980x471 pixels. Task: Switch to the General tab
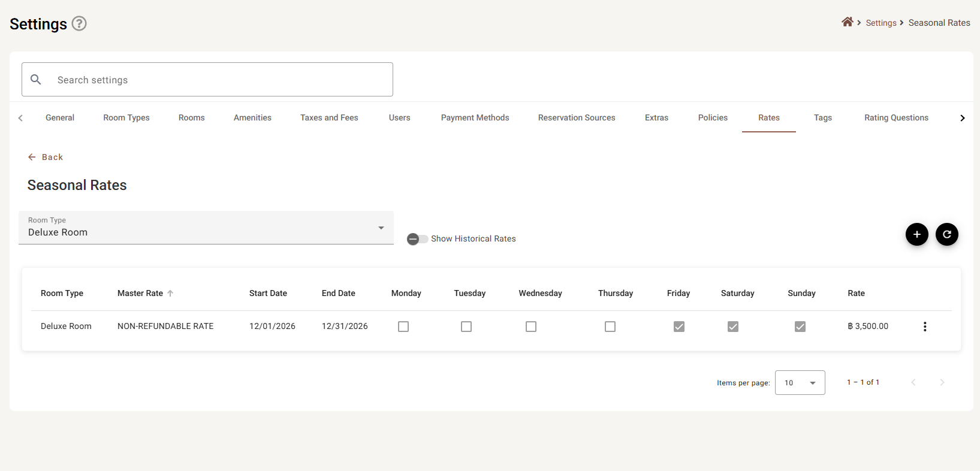pos(60,117)
